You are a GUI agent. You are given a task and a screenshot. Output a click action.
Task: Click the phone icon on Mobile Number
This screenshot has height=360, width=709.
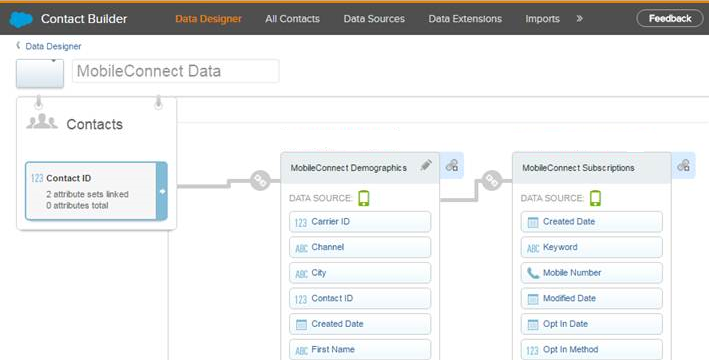pos(533,273)
